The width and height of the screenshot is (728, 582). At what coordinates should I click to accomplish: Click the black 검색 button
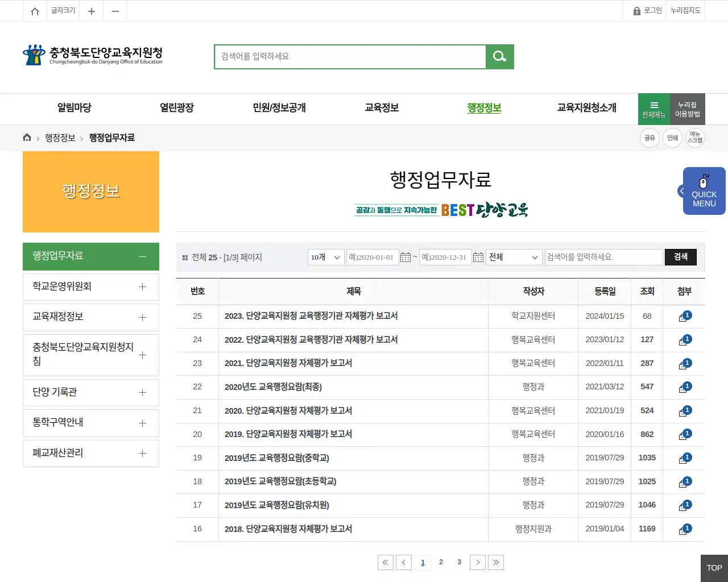coord(681,257)
